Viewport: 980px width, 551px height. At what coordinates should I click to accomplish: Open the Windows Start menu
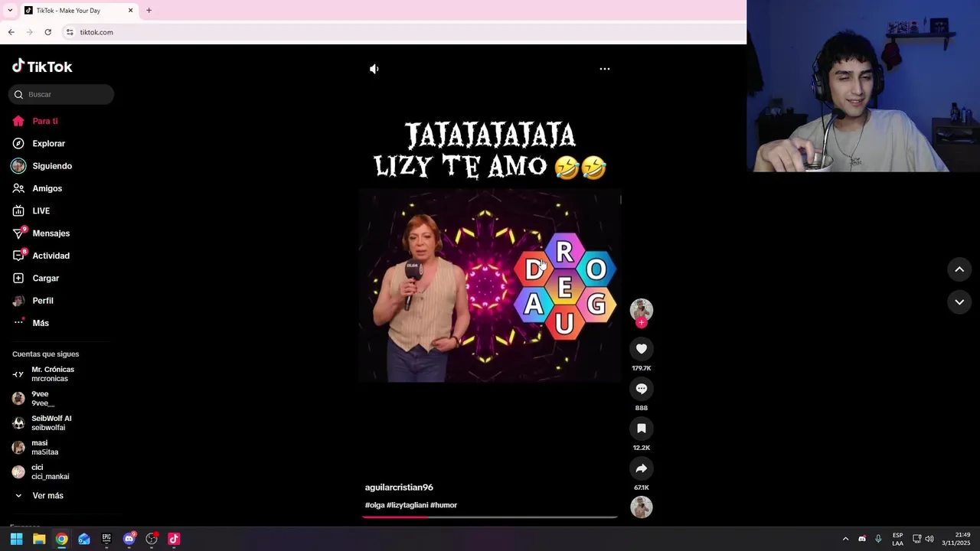click(16, 539)
